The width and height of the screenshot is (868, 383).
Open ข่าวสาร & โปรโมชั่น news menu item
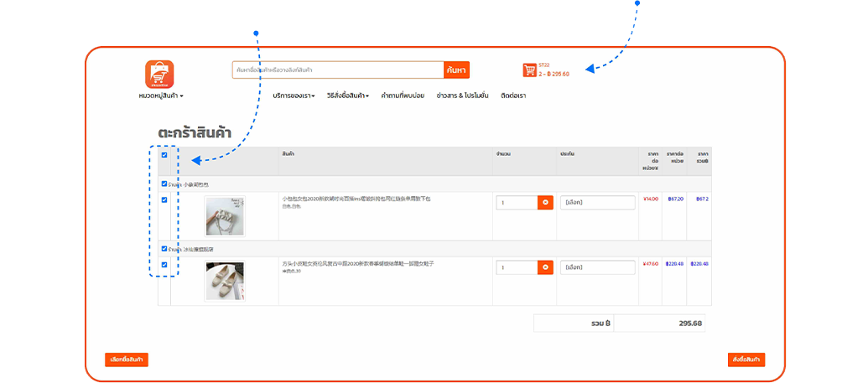tap(462, 96)
